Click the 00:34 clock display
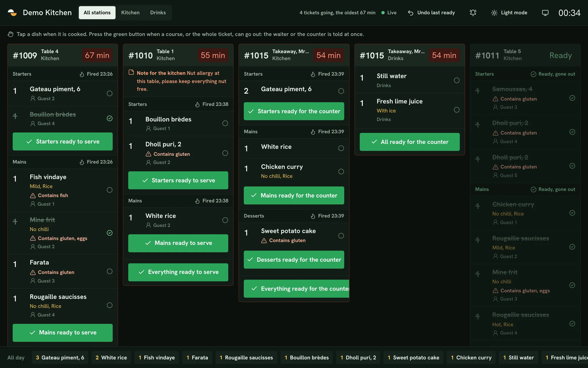 point(569,13)
